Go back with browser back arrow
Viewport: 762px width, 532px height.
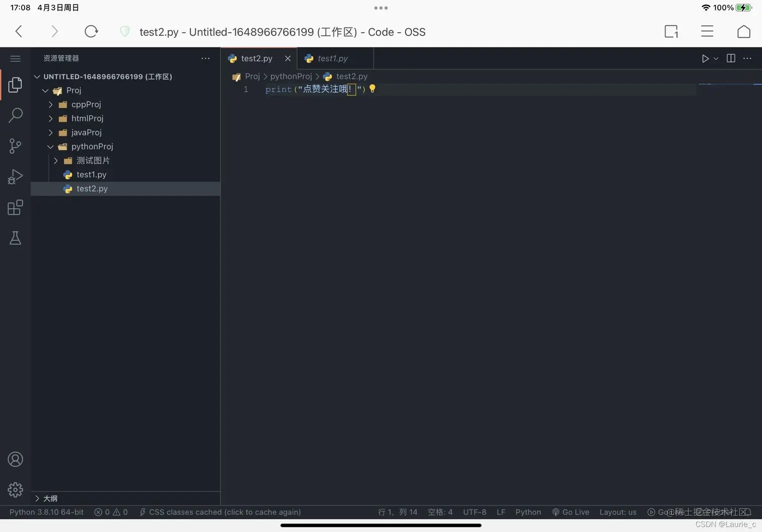[x=19, y=32]
